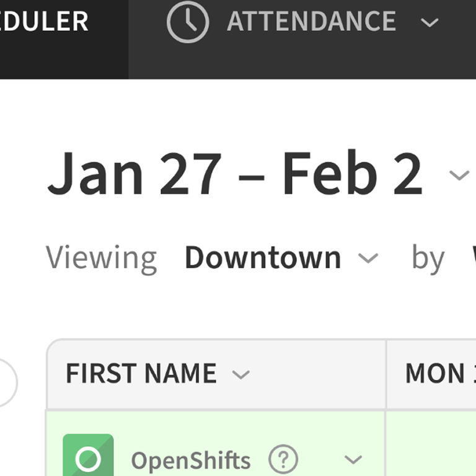Expand the Attendance menu chevron
Screen dimensions: 476x476
429,23
